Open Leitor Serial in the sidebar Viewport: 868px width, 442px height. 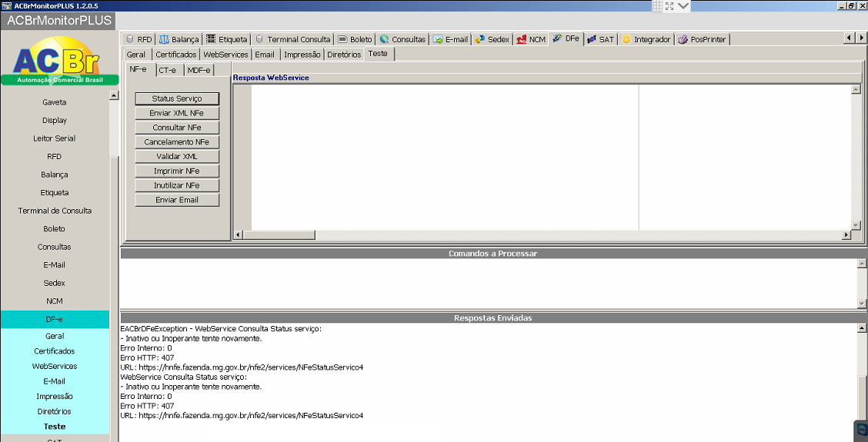tap(54, 138)
